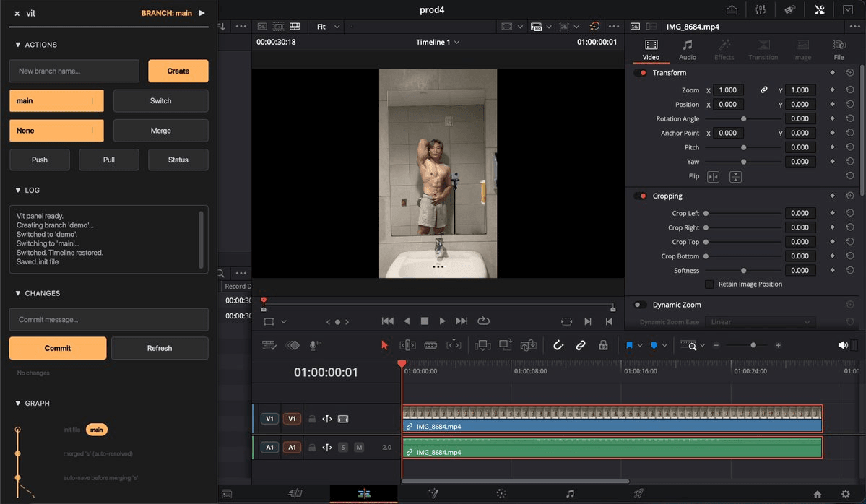Enable the Dynamic Zoom switch

[639, 305]
